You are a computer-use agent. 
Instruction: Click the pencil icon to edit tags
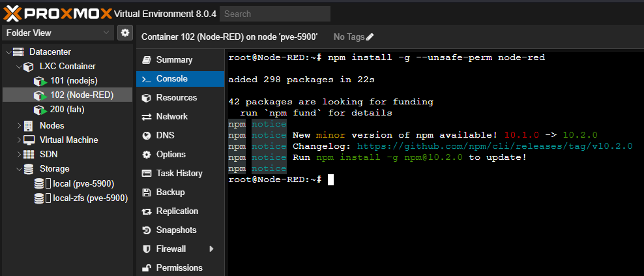pyautogui.click(x=370, y=37)
